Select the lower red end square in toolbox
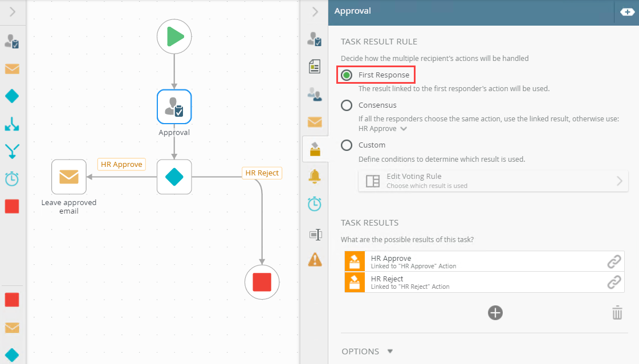The width and height of the screenshot is (639, 364). (12, 300)
